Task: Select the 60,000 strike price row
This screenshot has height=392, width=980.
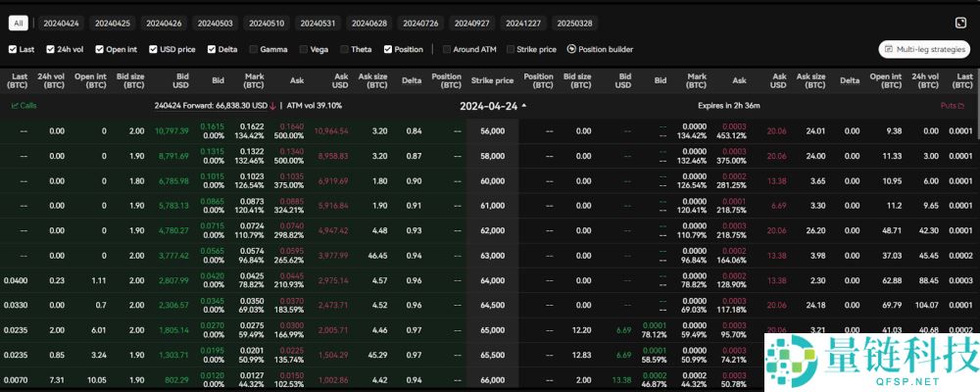Action: (492, 181)
